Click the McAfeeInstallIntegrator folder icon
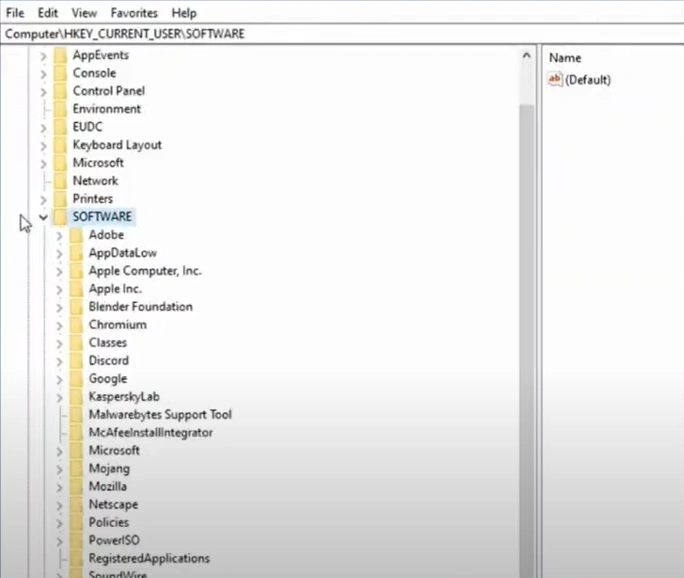 coord(76,433)
